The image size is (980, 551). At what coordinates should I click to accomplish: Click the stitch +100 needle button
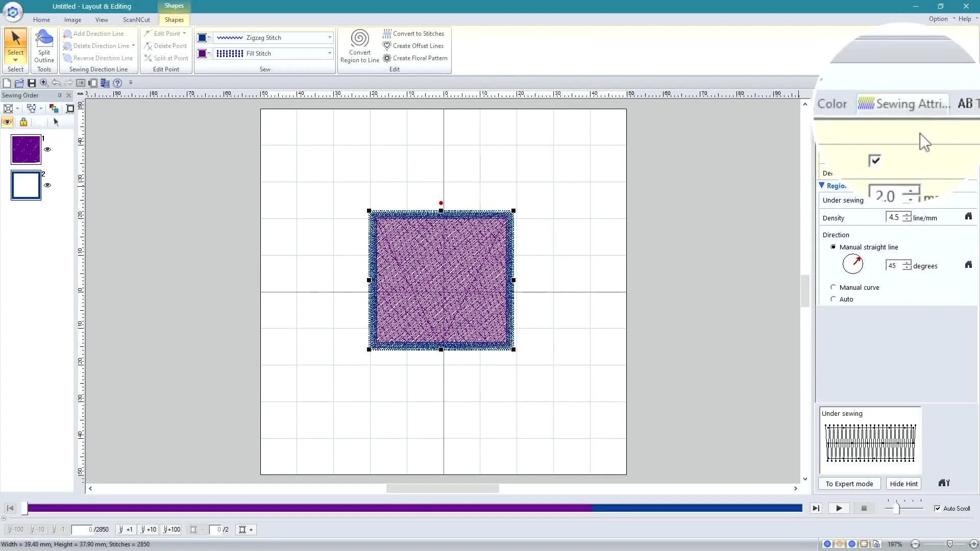tap(171, 530)
